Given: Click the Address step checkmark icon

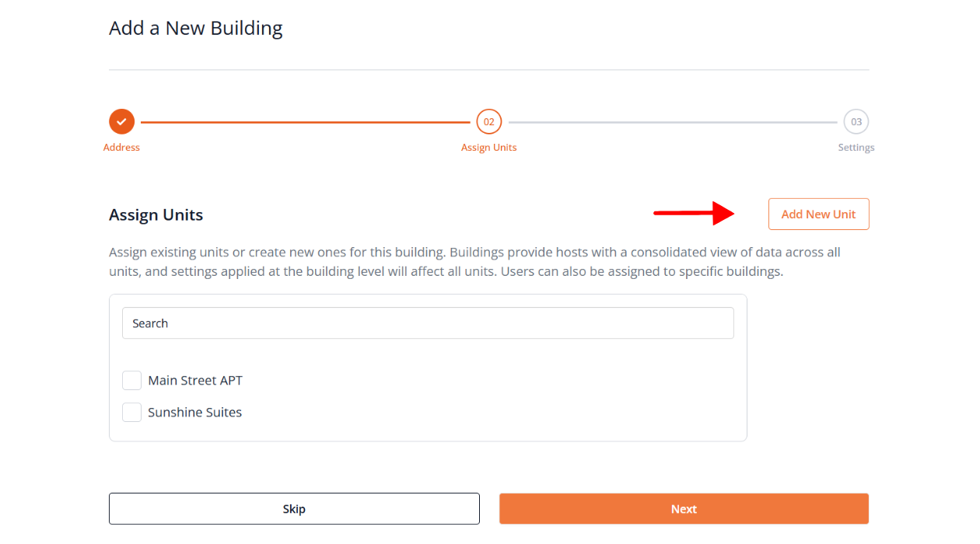Looking at the screenshot, I should (x=121, y=122).
